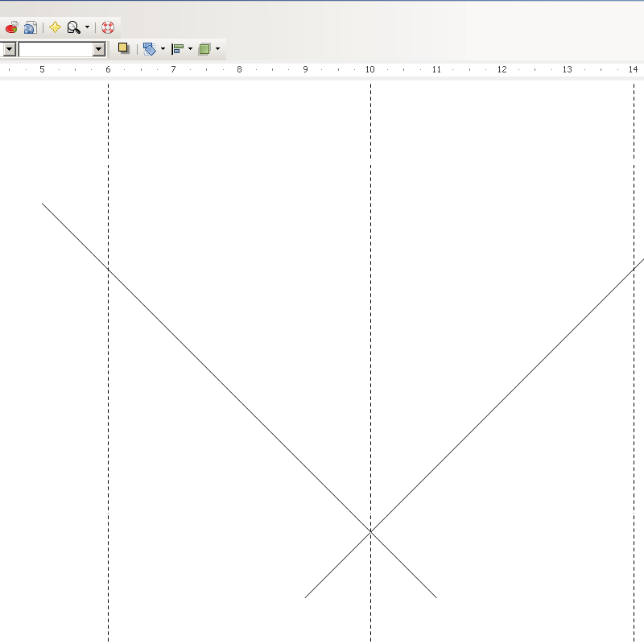Open Help via the lifebuoy icon

point(108,27)
